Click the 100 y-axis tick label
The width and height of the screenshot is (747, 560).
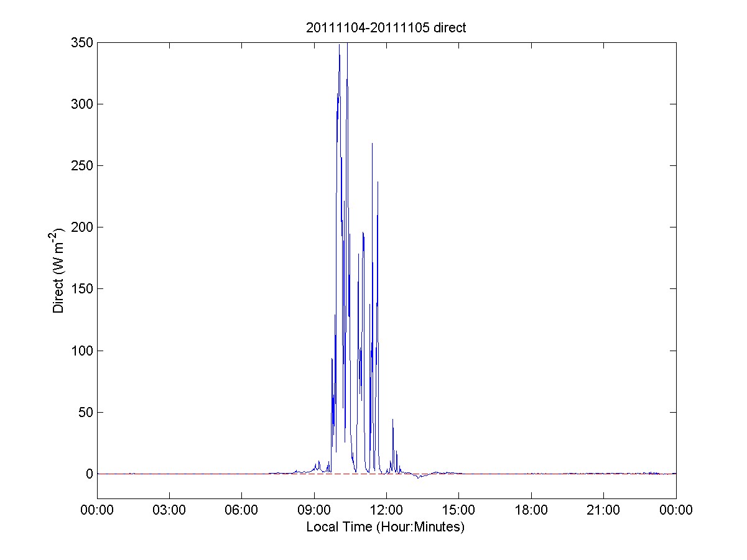83,351
